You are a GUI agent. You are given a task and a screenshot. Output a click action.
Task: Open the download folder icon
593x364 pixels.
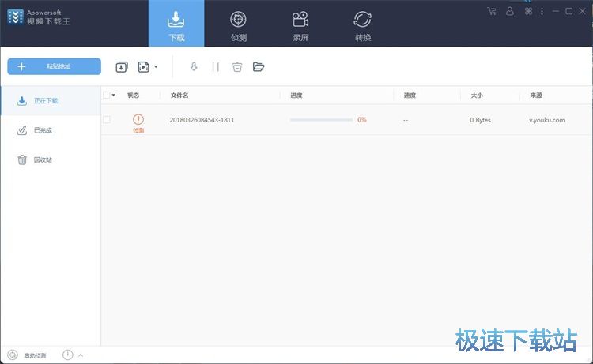(259, 67)
